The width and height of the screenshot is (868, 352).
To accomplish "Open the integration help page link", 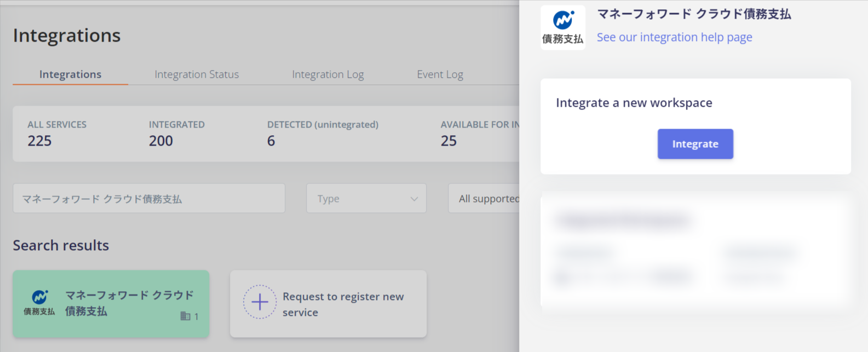I will [674, 37].
